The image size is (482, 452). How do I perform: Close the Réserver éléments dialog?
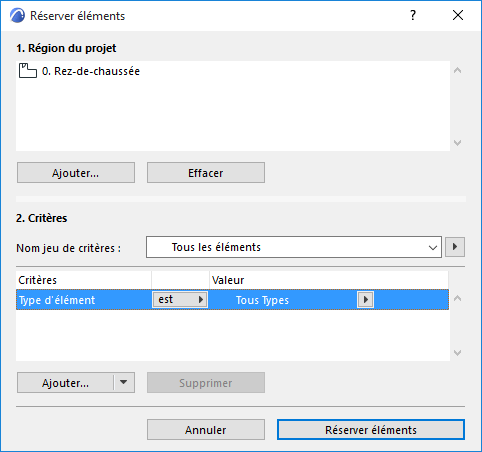tap(458, 15)
